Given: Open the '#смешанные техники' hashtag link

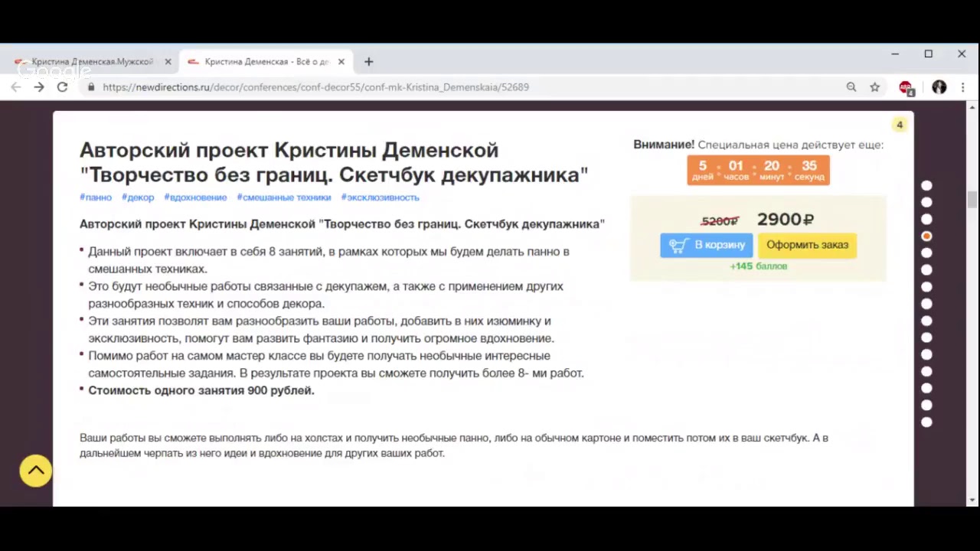Looking at the screenshot, I should (284, 197).
